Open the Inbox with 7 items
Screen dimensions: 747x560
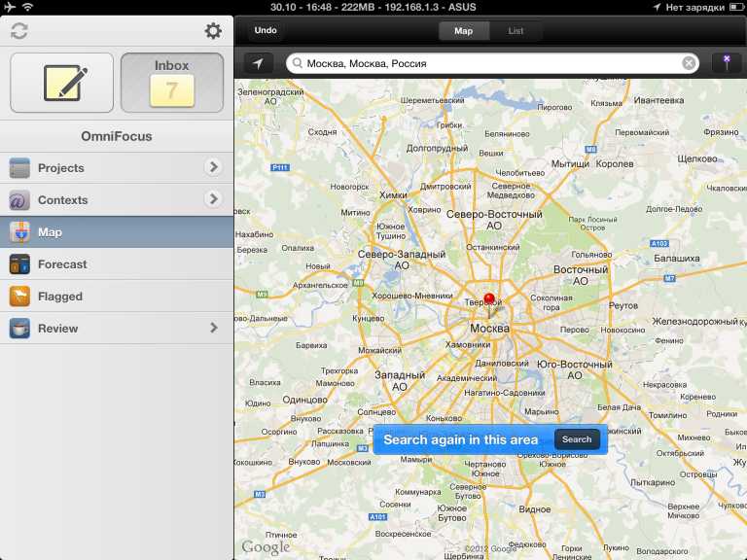pyautogui.click(x=172, y=83)
